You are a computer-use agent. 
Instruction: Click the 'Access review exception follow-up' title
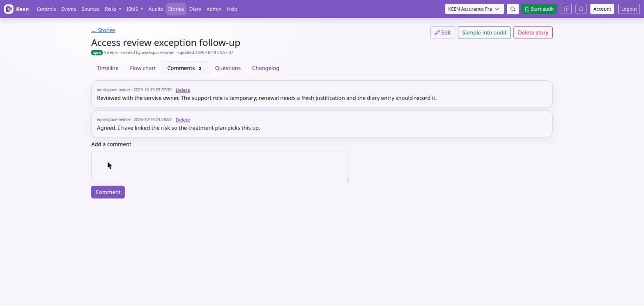click(x=166, y=43)
